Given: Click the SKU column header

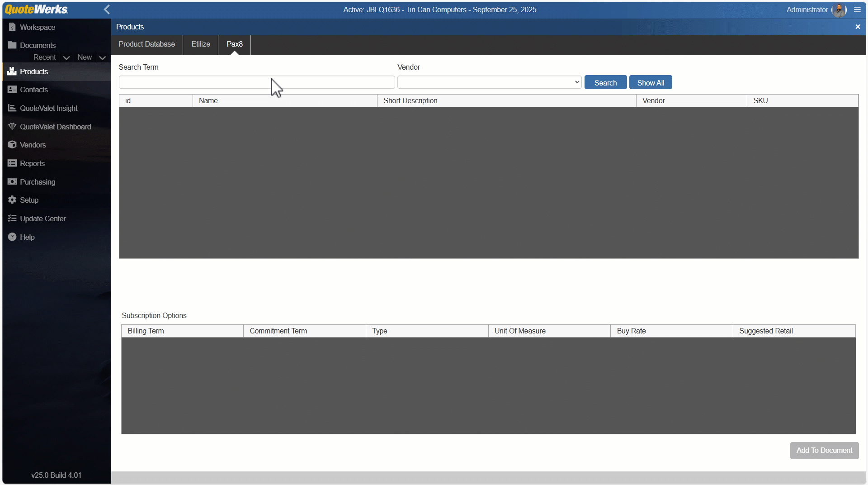Looking at the screenshot, I should click(x=802, y=100).
